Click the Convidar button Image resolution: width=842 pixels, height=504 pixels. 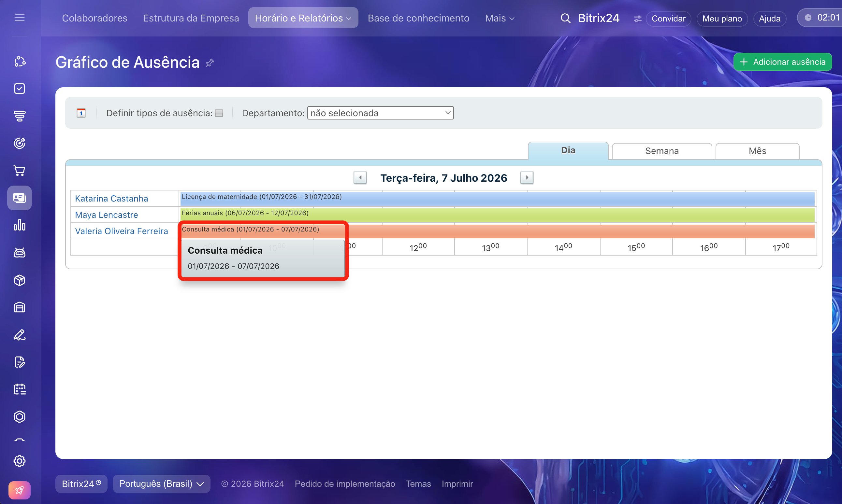[x=668, y=18]
